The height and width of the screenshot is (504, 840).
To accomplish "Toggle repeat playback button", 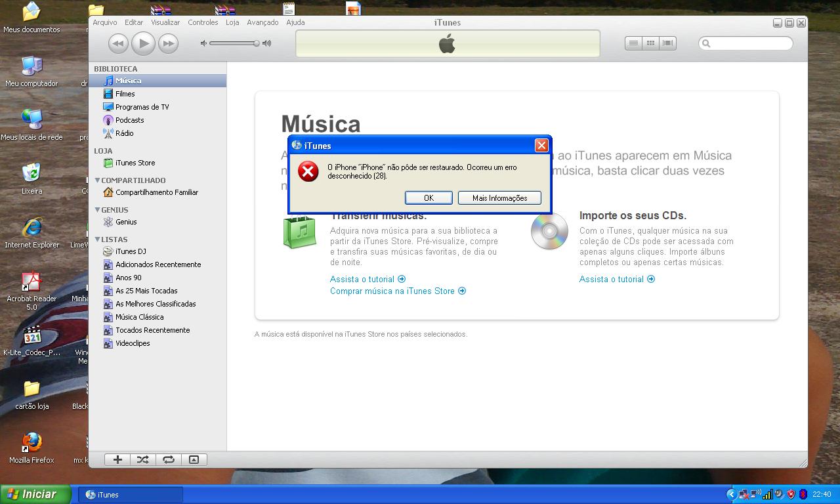I will pos(168,460).
